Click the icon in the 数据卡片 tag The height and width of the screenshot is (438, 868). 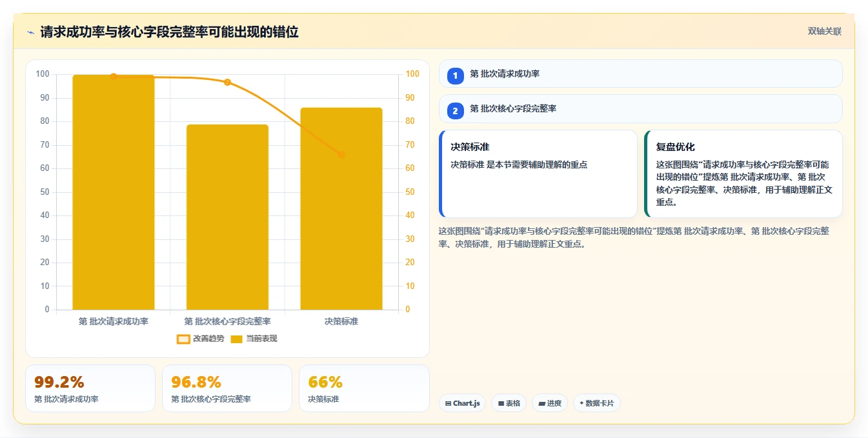coord(581,404)
